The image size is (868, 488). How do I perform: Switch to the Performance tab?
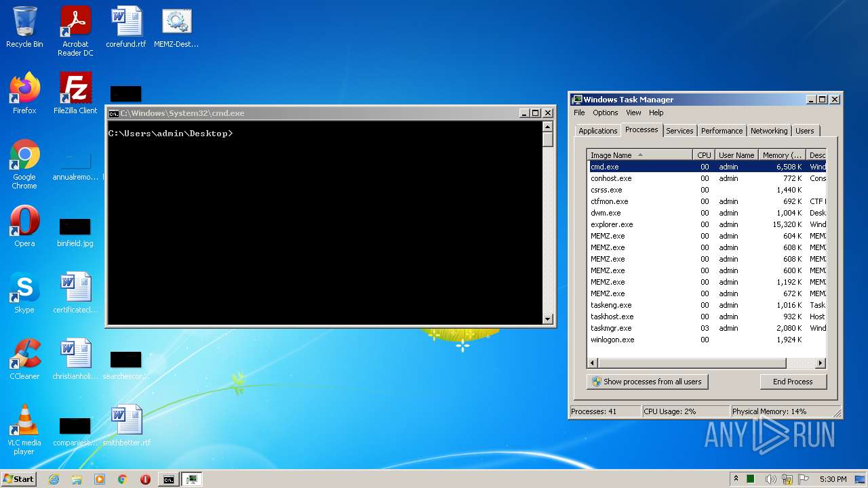pos(722,131)
